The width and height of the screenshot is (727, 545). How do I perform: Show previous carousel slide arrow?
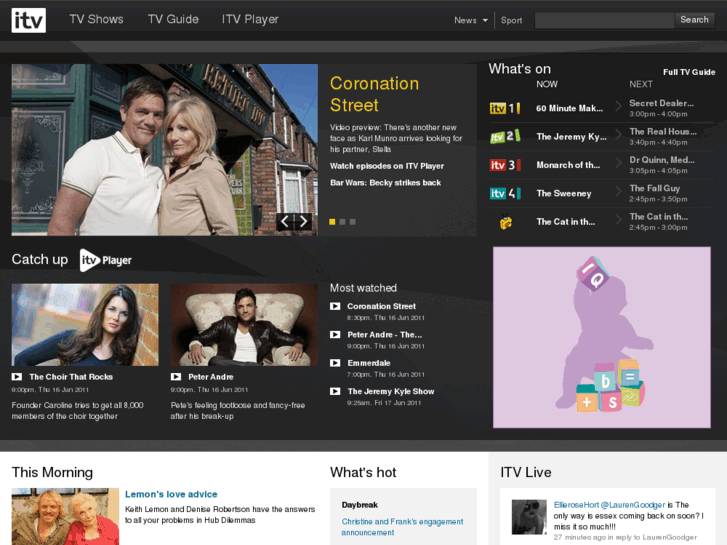click(x=285, y=221)
